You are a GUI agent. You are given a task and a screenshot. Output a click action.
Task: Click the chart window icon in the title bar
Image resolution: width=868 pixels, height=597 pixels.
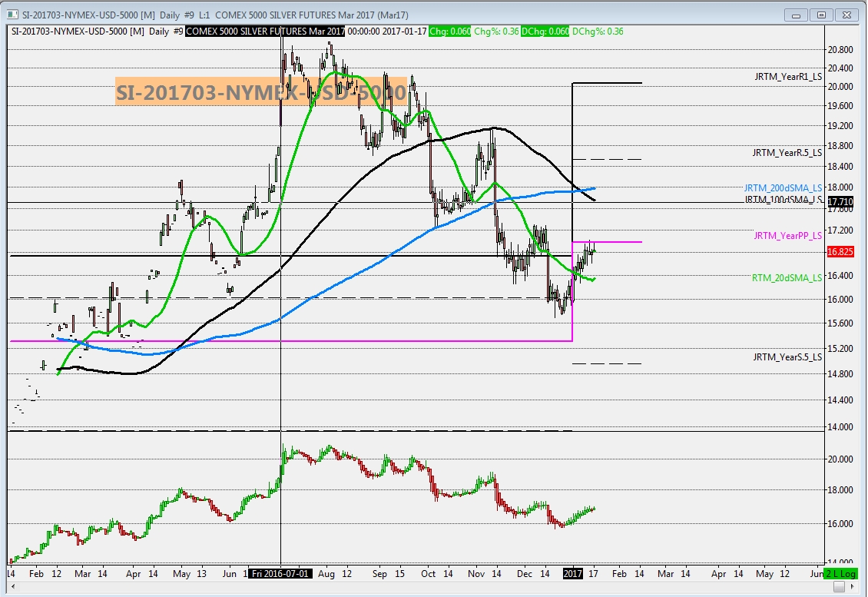click(12, 15)
